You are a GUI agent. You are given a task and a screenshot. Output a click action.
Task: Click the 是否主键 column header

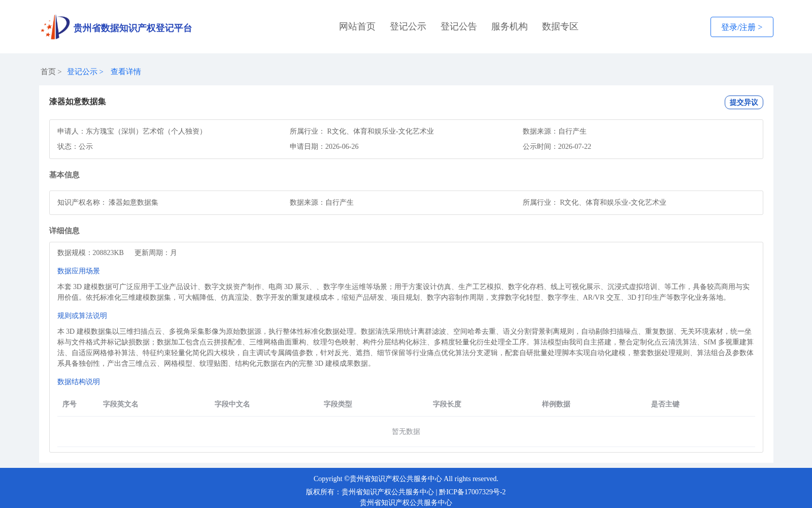665,404
